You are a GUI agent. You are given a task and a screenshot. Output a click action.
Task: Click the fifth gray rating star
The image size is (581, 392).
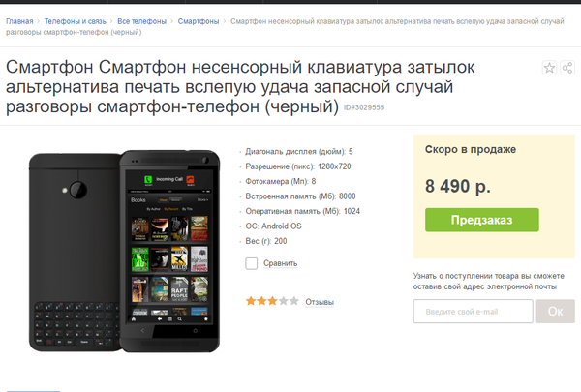(x=294, y=301)
